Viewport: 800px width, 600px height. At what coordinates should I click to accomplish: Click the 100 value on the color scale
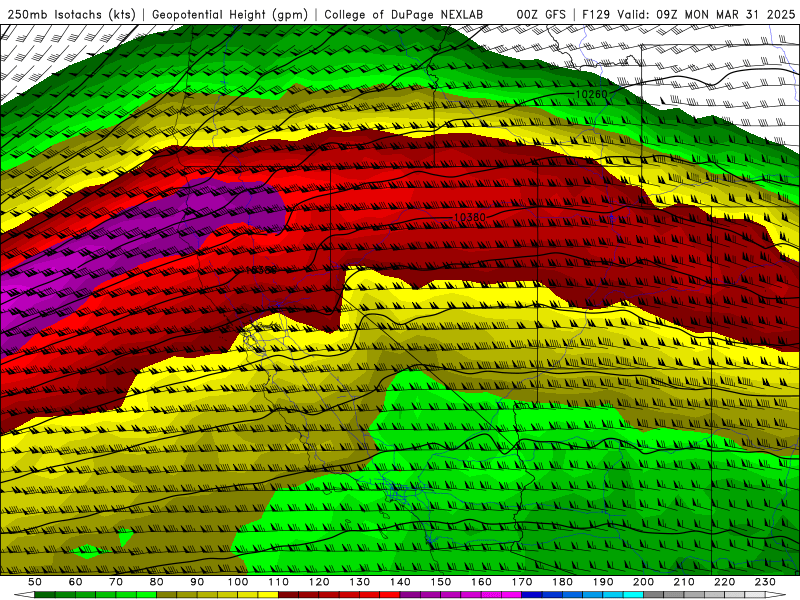(x=238, y=582)
